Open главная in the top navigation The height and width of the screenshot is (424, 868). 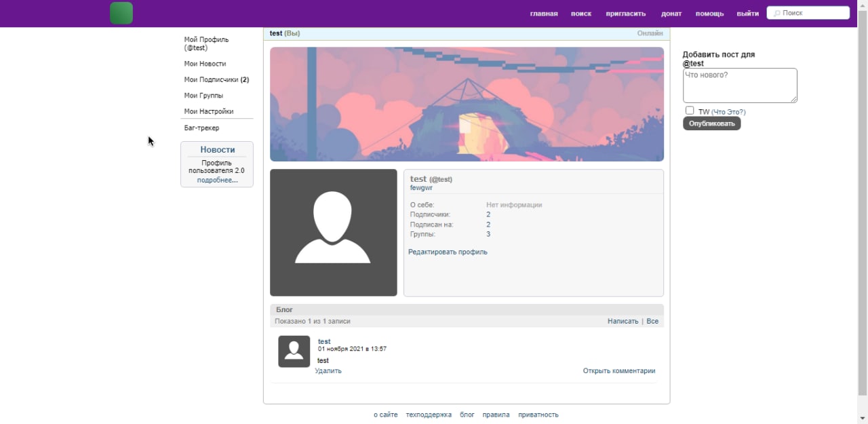544,14
